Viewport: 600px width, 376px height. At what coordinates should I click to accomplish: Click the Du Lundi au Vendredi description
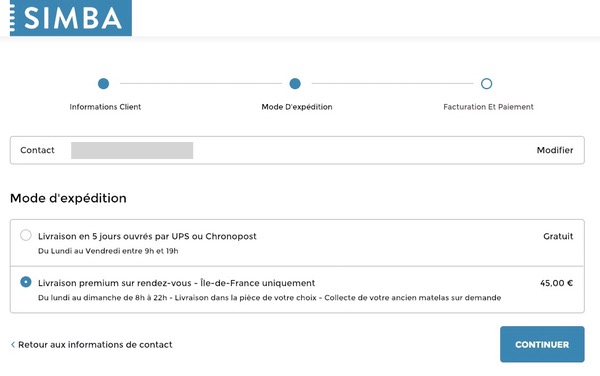108,251
